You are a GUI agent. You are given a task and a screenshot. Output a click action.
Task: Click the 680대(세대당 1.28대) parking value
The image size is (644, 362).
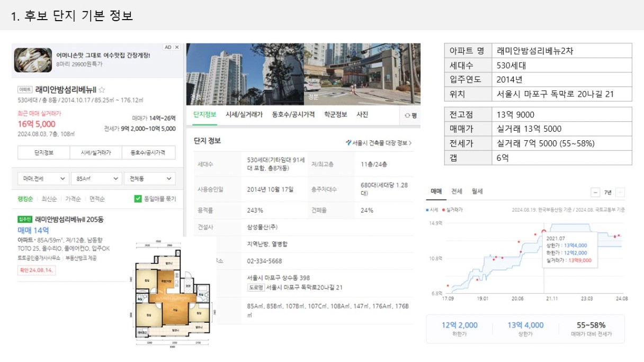pos(384,189)
